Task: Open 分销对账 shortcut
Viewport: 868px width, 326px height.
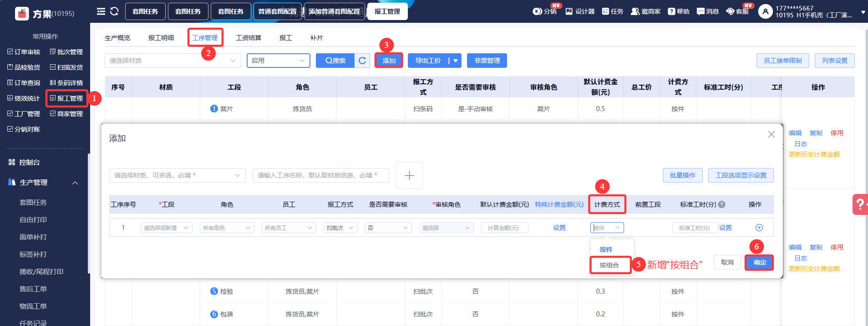Action: click(24, 129)
